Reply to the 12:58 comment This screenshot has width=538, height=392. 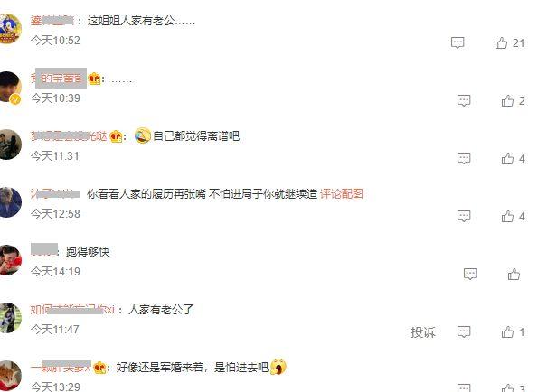(x=464, y=217)
